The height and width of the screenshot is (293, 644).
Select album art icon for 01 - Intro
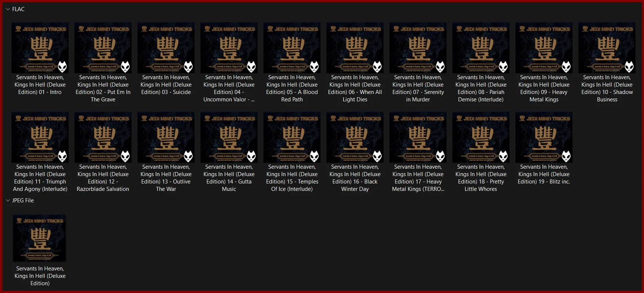(40, 48)
